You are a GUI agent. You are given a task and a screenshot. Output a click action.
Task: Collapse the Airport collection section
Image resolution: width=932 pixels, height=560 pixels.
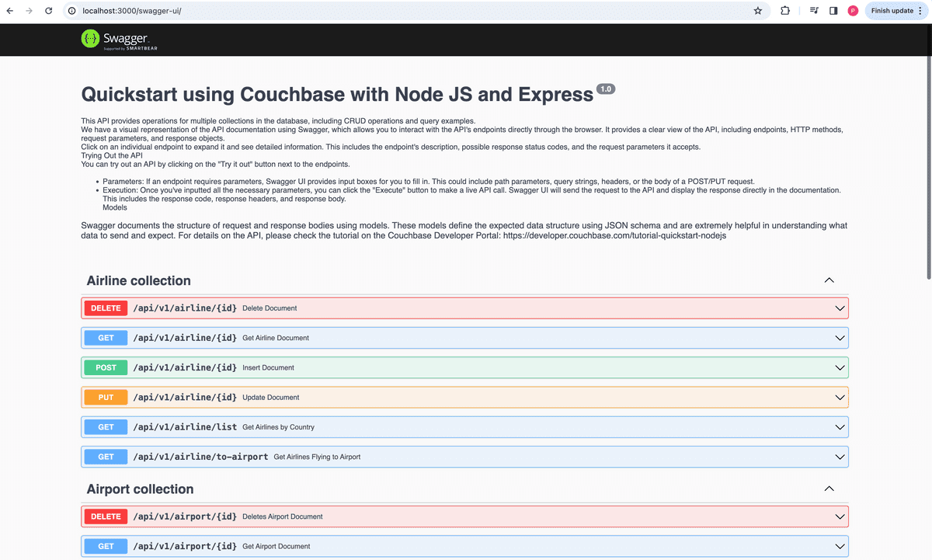829,489
